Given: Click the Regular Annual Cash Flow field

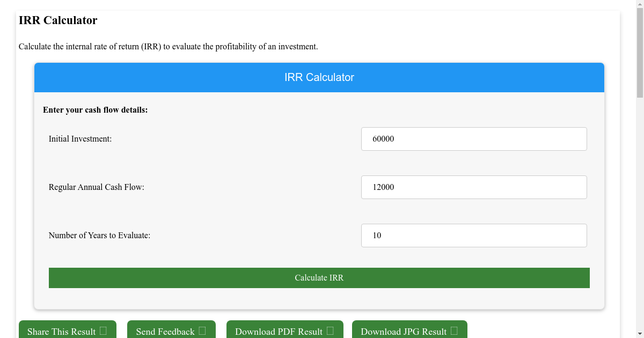Looking at the screenshot, I should pyautogui.click(x=473, y=187).
